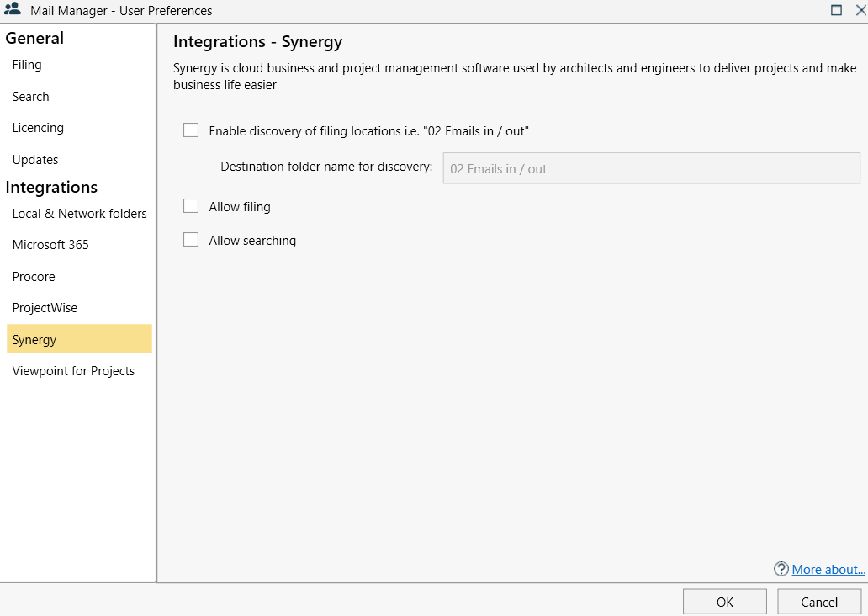Switch to Microsoft 365 integration settings

click(x=50, y=245)
